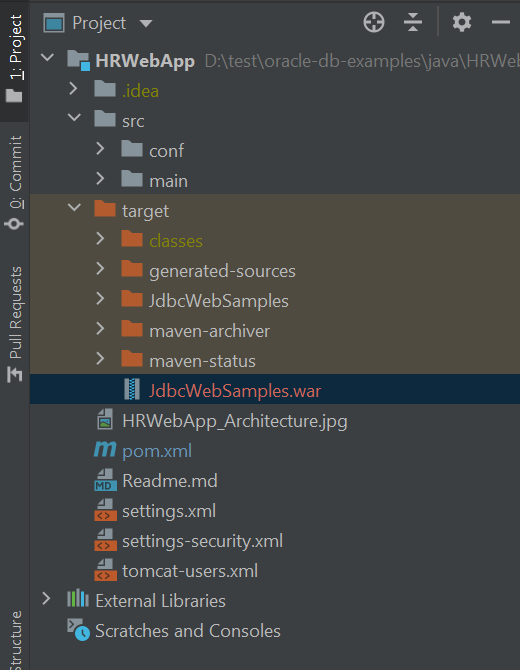Click the .idea folder icon

pyautogui.click(x=105, y=88)
